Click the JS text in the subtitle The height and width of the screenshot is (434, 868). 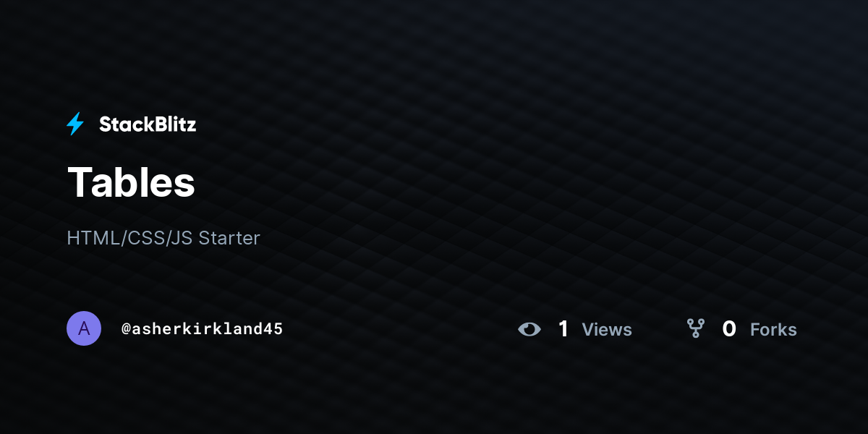coord(182,238)
